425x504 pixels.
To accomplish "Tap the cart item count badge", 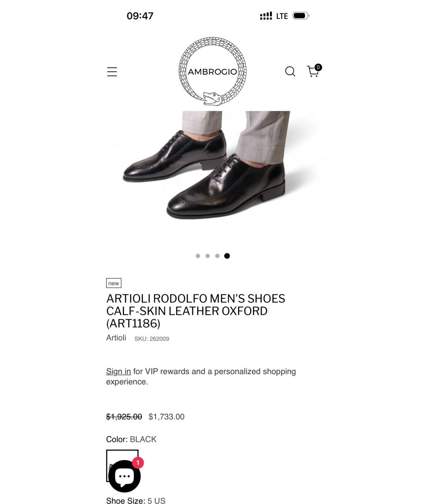I will [x=318, y=67].
